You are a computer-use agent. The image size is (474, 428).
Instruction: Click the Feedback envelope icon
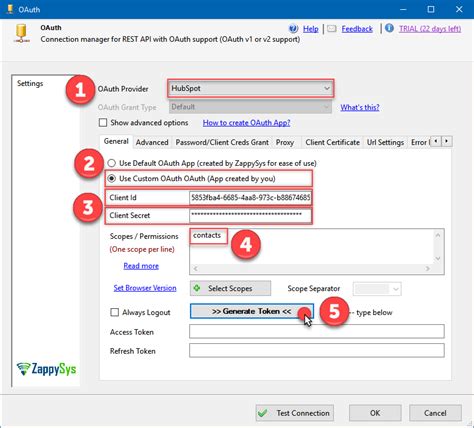[x=331, y=29]
